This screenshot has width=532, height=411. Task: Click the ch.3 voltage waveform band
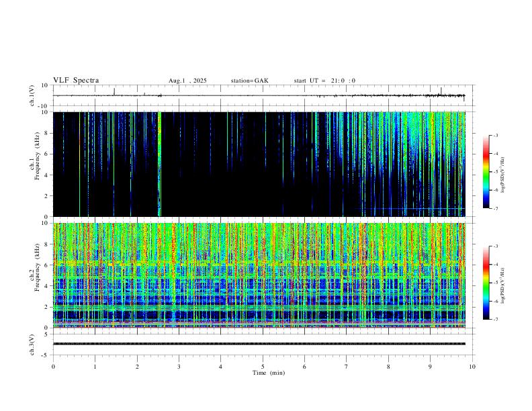coord(259,344)
